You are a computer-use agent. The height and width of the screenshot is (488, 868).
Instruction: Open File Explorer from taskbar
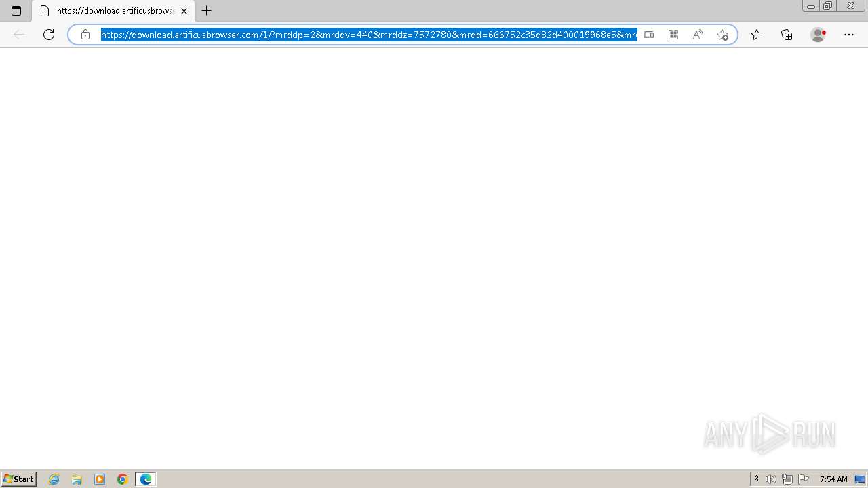point(77,479)
